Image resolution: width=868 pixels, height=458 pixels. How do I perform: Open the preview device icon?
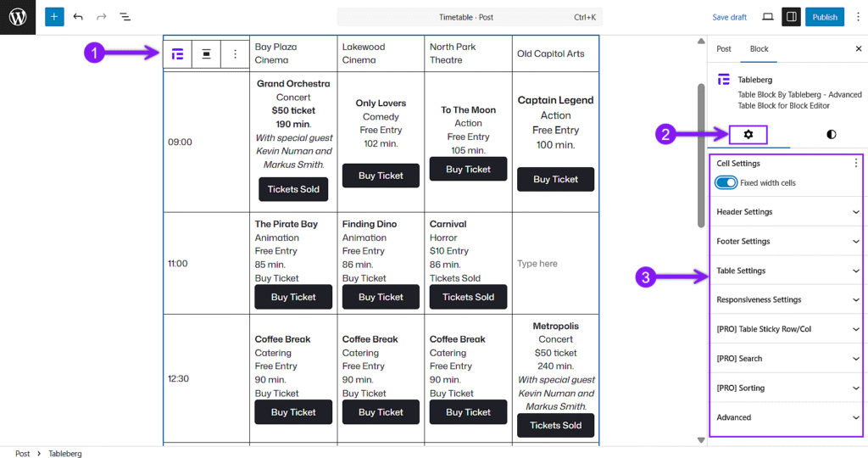[768, 17]
